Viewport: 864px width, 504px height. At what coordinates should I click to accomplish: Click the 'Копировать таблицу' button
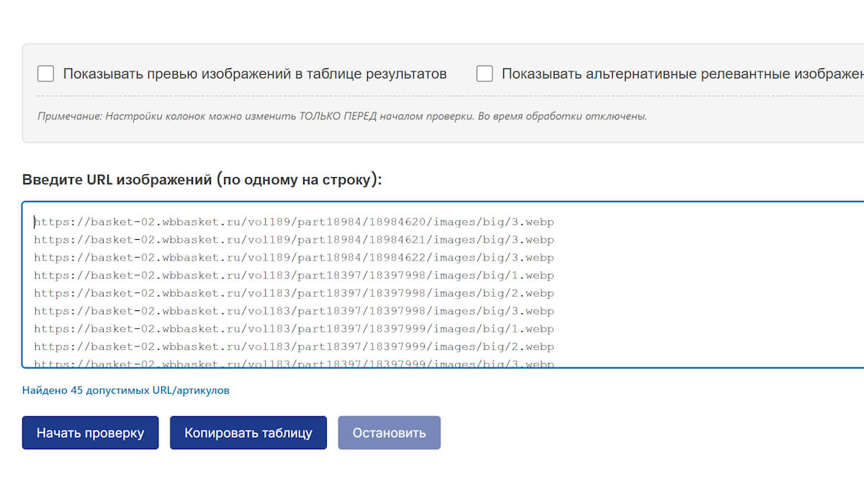[248, 433]
